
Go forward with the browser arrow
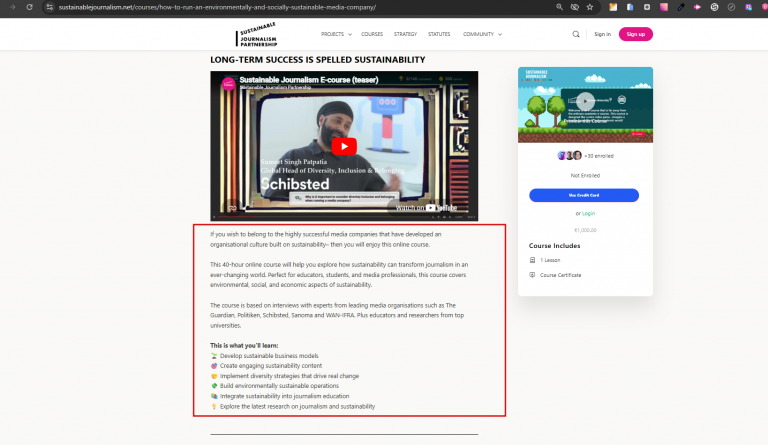[12, 7]
